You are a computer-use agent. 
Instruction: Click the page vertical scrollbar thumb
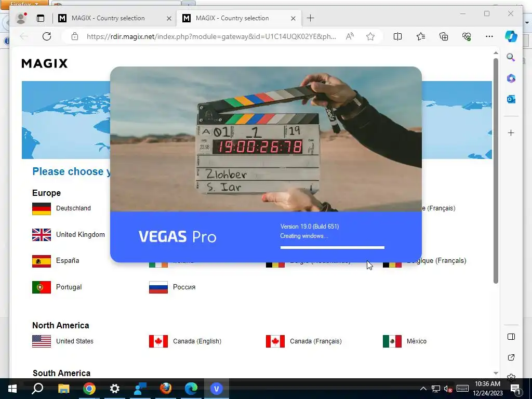pos(496,170)
